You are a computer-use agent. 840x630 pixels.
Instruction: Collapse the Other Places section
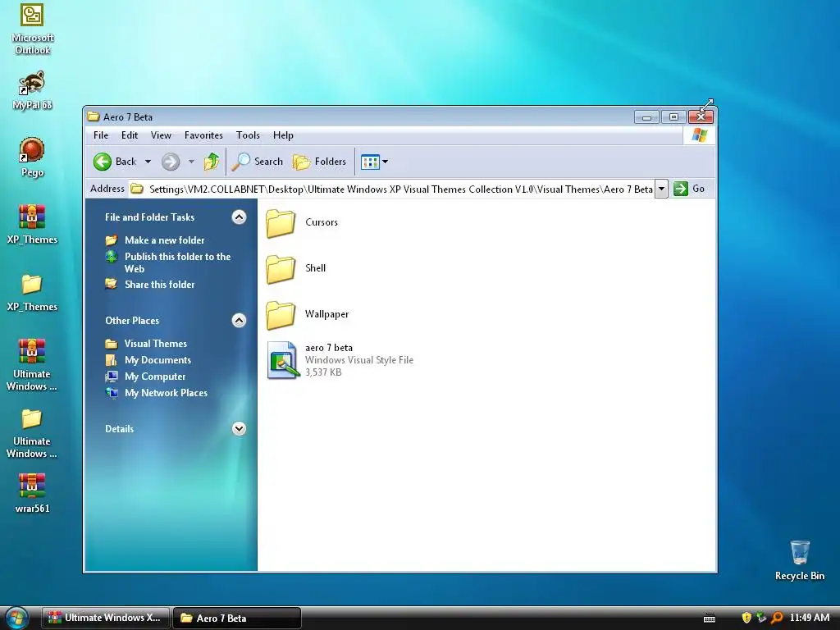click(239, 321)
